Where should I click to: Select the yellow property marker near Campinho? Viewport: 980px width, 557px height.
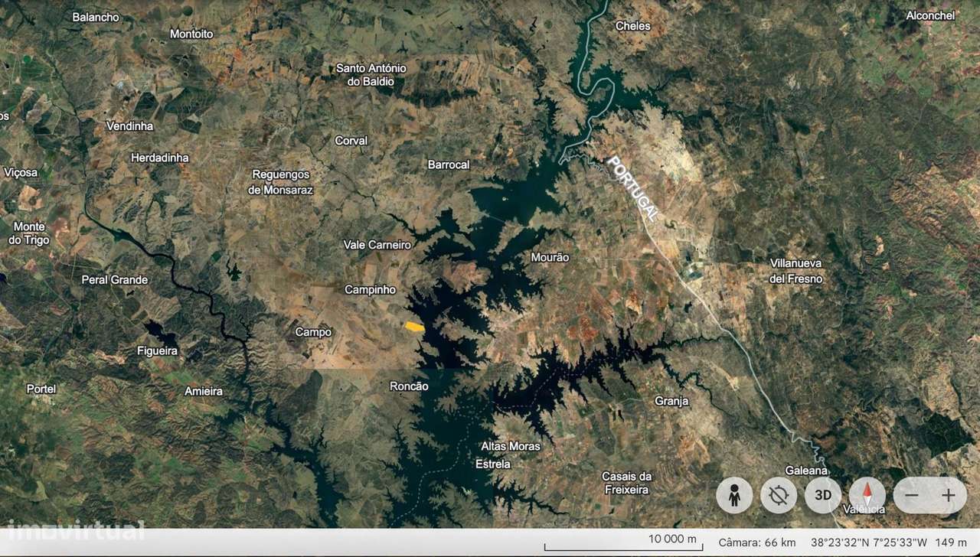[413, 326]
